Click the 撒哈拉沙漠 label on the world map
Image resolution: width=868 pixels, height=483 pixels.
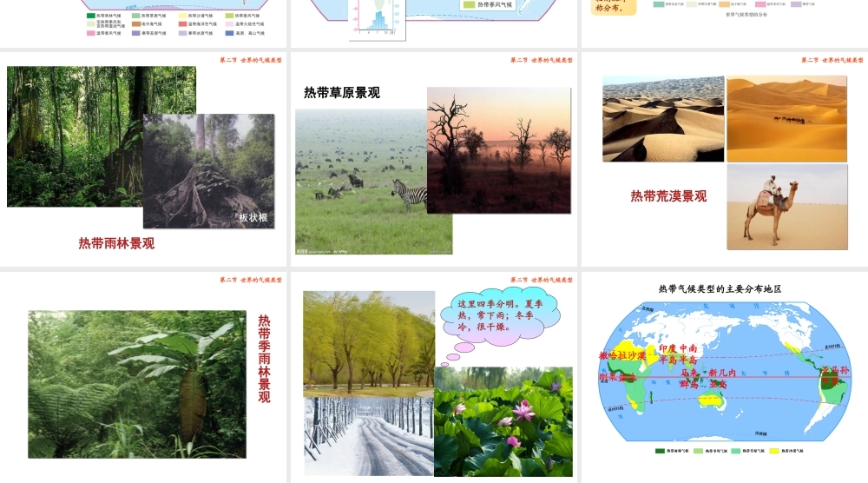coord(622,355)
